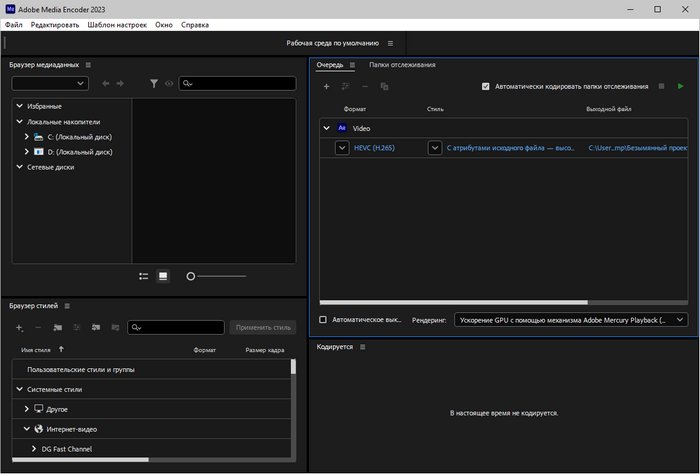Click the Add Output settings icon in Queue

pos(346,86)
